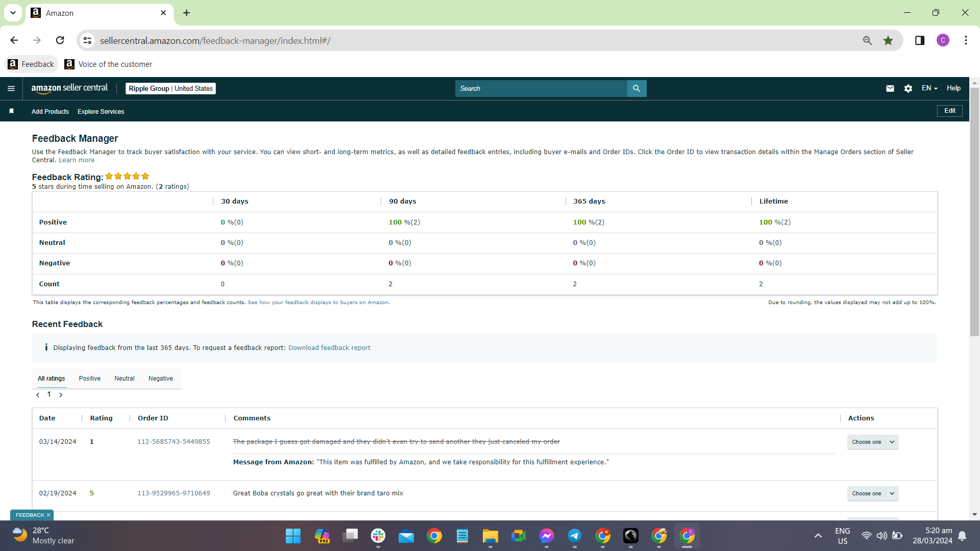Open a new browser tab
Image resolution: width=980 pixels, height=551 pixels.
tap(187, 13)
